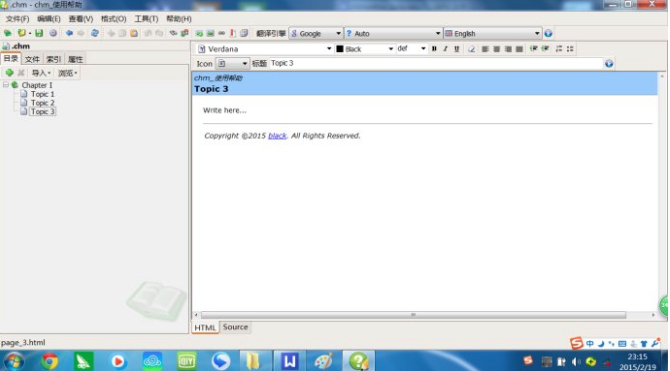Insert a bulleted list
The image size is (670, 371).
570,49
